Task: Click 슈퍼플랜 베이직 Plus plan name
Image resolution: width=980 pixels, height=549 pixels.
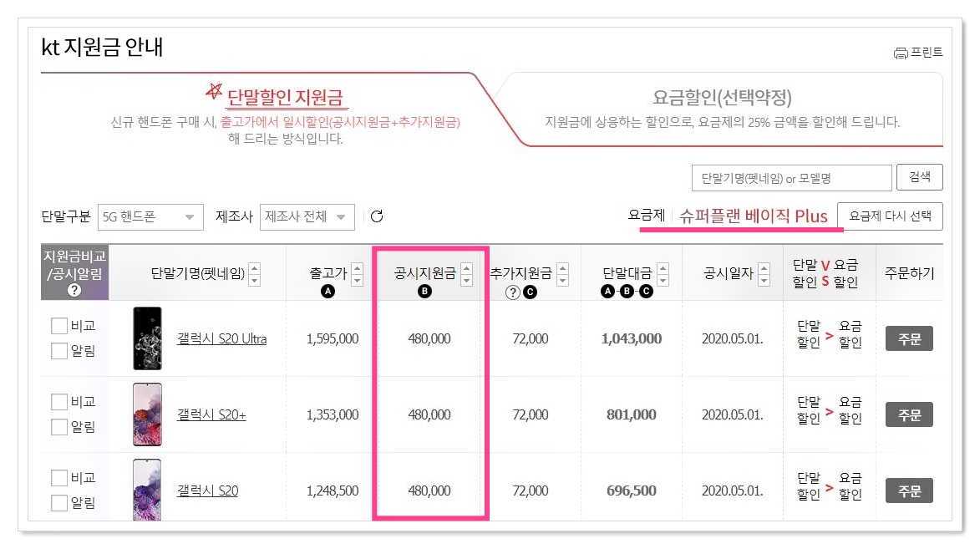Action: (x=753, y=216)
